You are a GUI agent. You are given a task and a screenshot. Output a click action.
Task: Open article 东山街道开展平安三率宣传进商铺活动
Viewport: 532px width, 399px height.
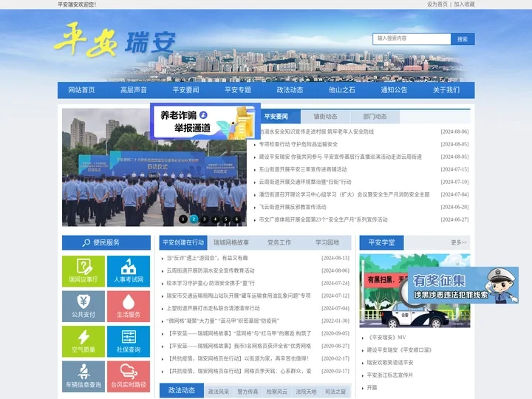[303, 169]
